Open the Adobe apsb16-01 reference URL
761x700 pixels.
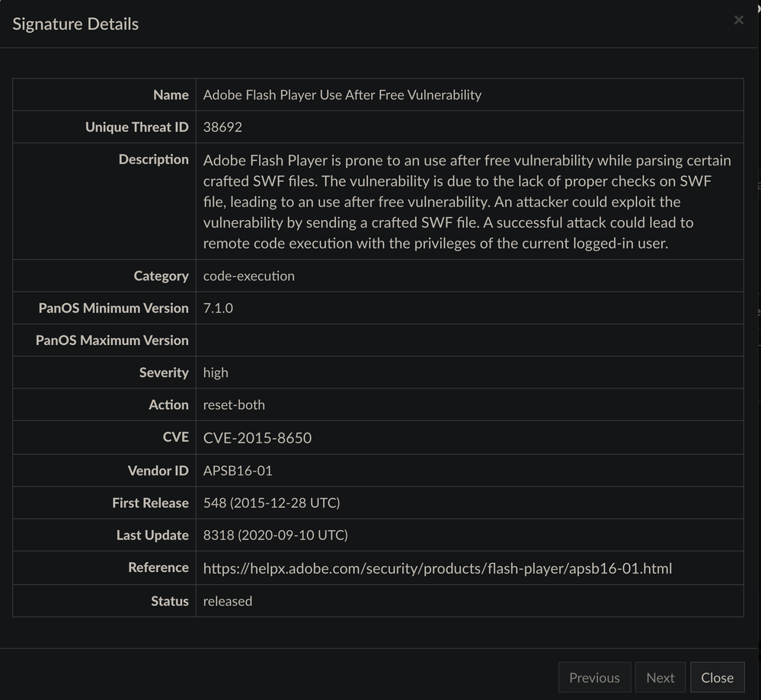click(437, 568)
